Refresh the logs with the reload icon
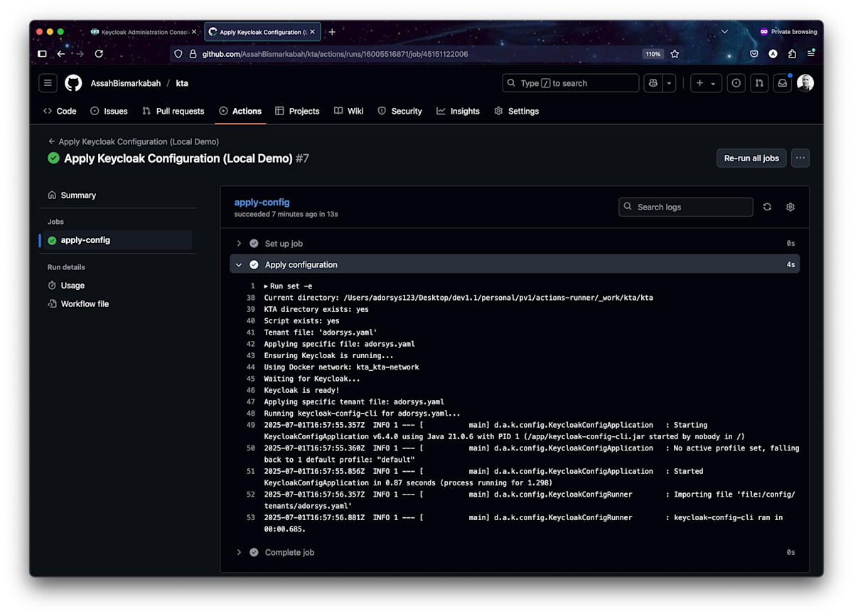Screen dimensions: 853x616 pos(767,207)
